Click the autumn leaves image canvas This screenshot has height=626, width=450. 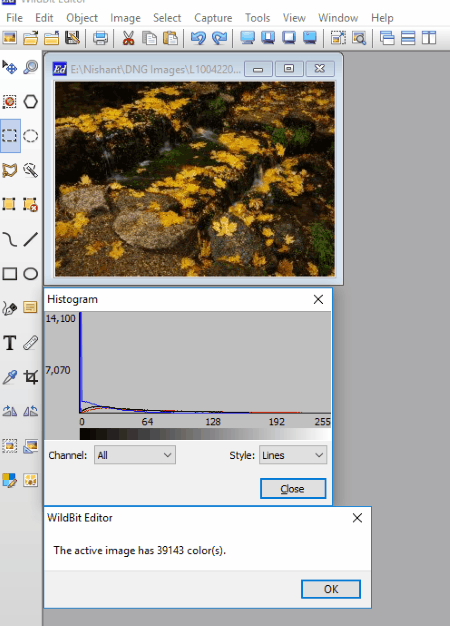pos(195,179)
